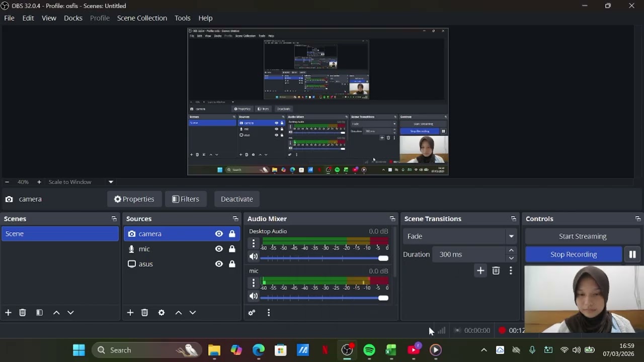Decrease transition duration with down arrow

click(x=511, y=258)
